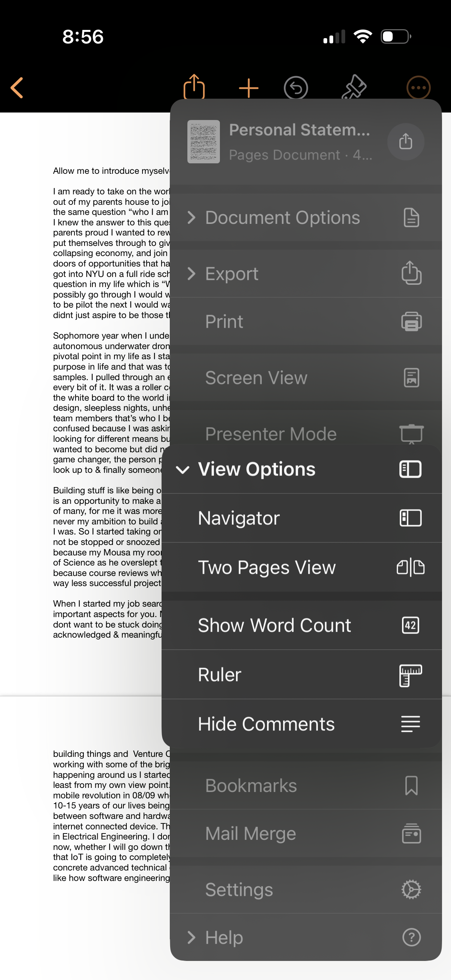Select Print from the menu
Screen dimensions: 451x980
coord(306,321)
